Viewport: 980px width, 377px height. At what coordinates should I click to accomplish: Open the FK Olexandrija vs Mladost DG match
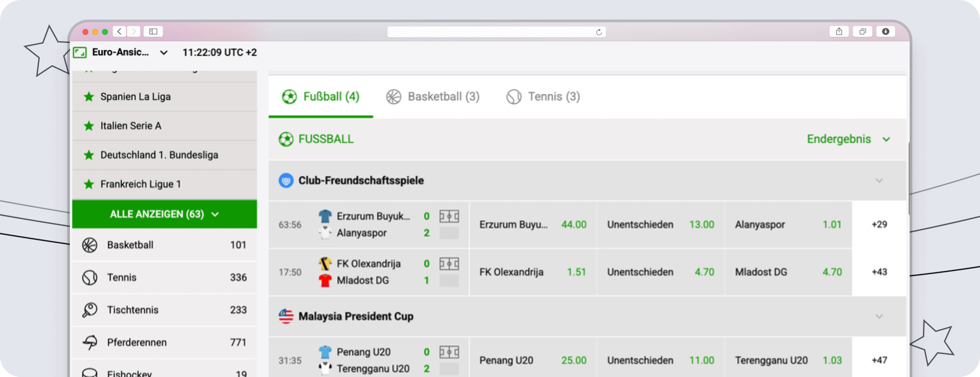pyautogui.click(x=369, y=272)
